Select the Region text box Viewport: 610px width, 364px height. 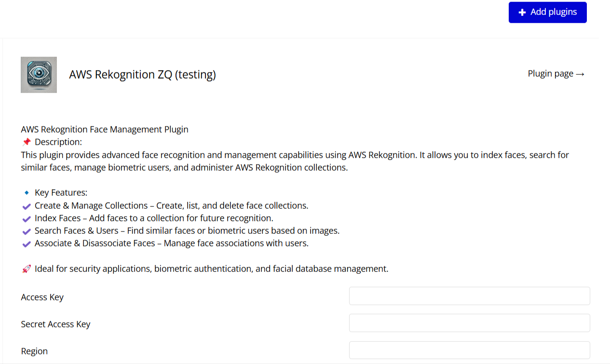pos(469,350)
